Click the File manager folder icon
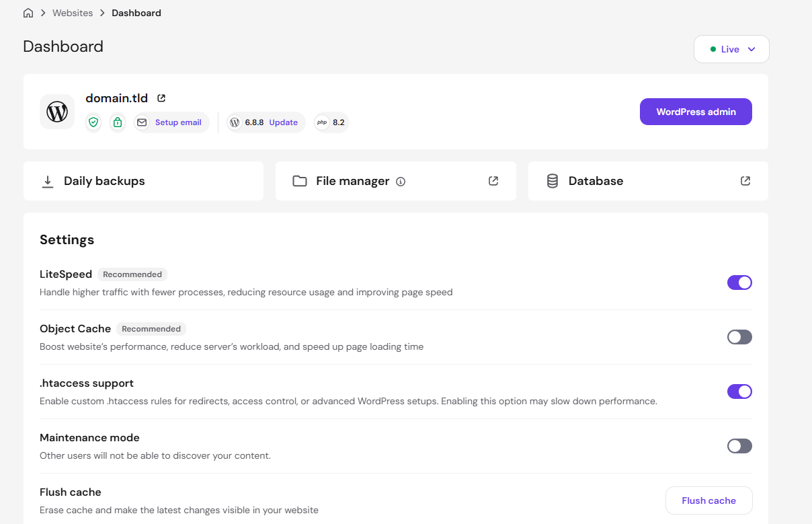 (x=300, y=181)
